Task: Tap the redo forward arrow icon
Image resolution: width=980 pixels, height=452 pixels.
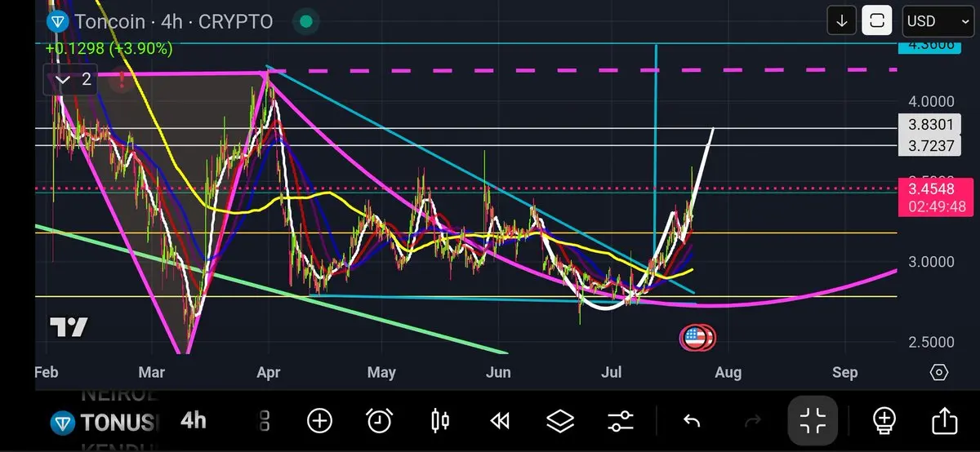Action: 752,421
